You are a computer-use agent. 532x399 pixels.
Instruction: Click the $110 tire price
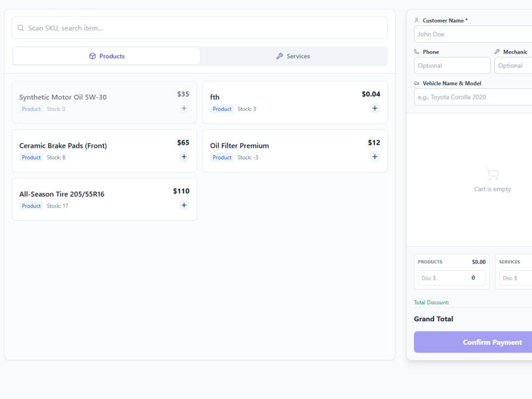181,191
